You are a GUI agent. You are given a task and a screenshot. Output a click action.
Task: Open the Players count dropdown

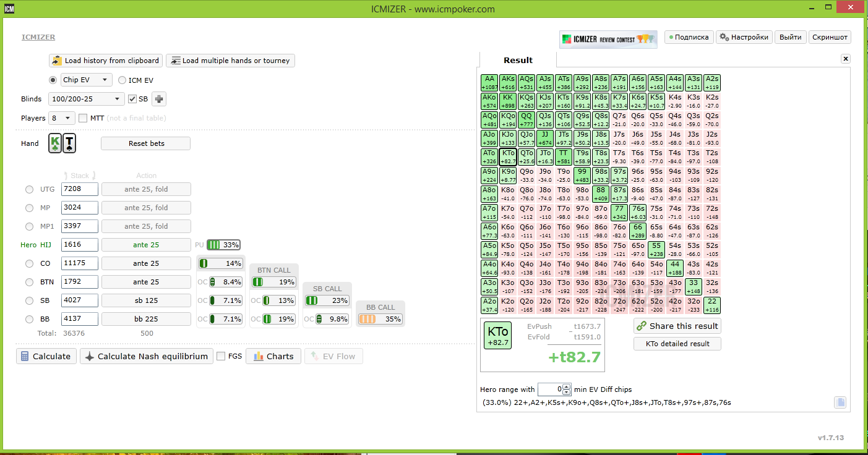point(62,118)
